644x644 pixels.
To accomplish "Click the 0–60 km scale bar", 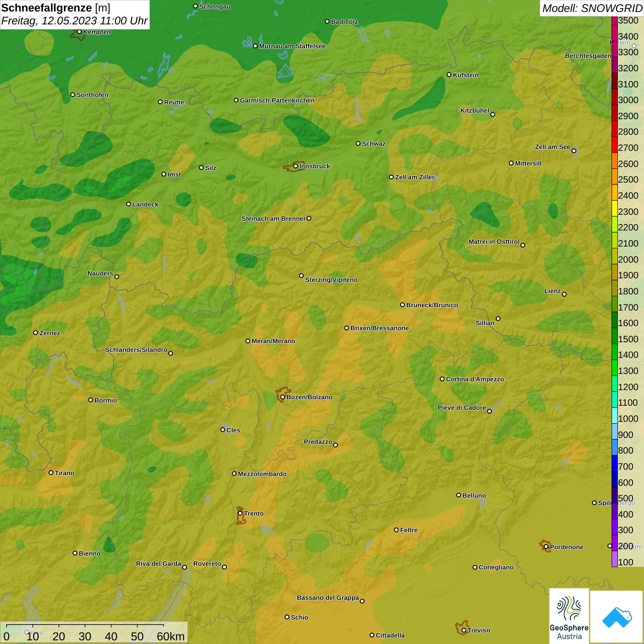I will [x=94, y=632].
